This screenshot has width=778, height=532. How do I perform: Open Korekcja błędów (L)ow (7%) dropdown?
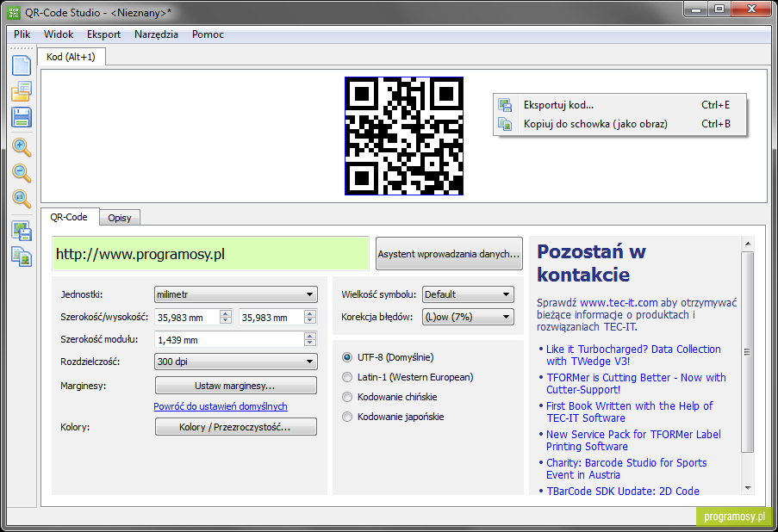468,317
